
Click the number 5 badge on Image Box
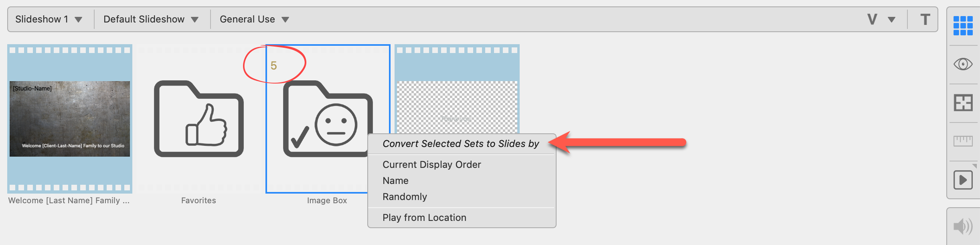274,65
